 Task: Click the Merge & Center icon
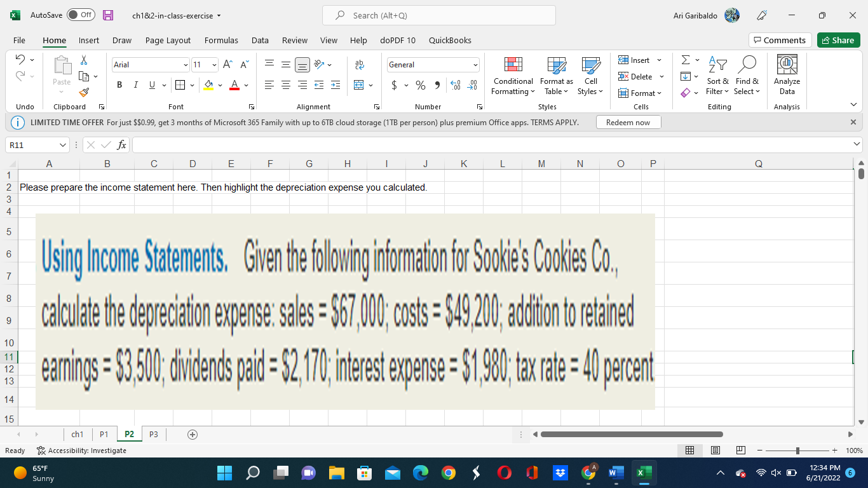coord(358,85)
